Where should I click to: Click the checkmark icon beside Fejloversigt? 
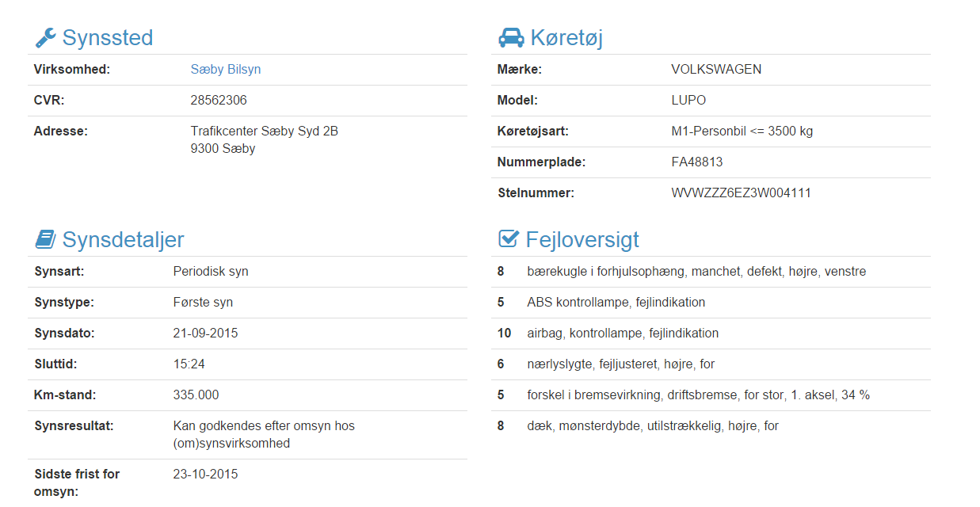(509, 239)
